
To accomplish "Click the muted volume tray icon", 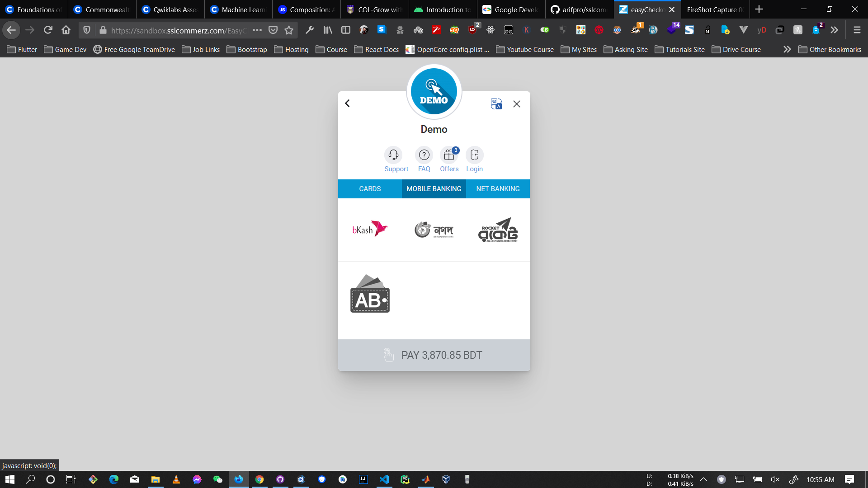I will (775, 479).
